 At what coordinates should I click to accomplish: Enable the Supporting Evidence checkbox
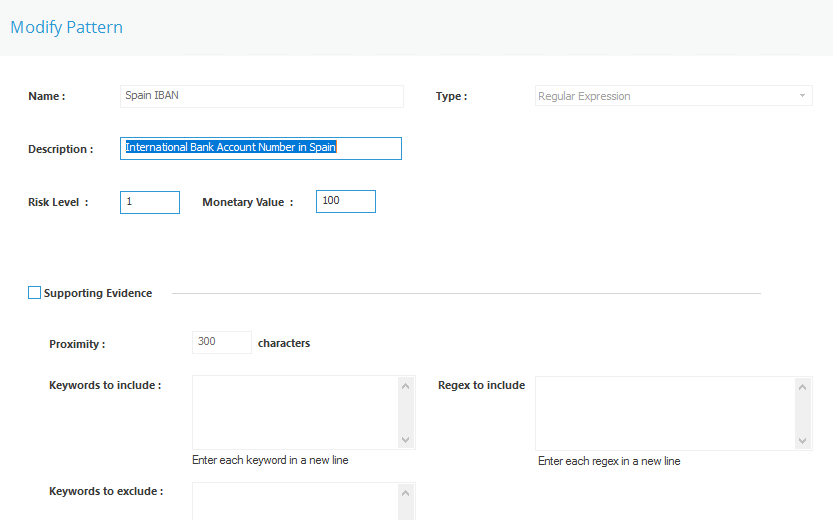pos(34,293)
